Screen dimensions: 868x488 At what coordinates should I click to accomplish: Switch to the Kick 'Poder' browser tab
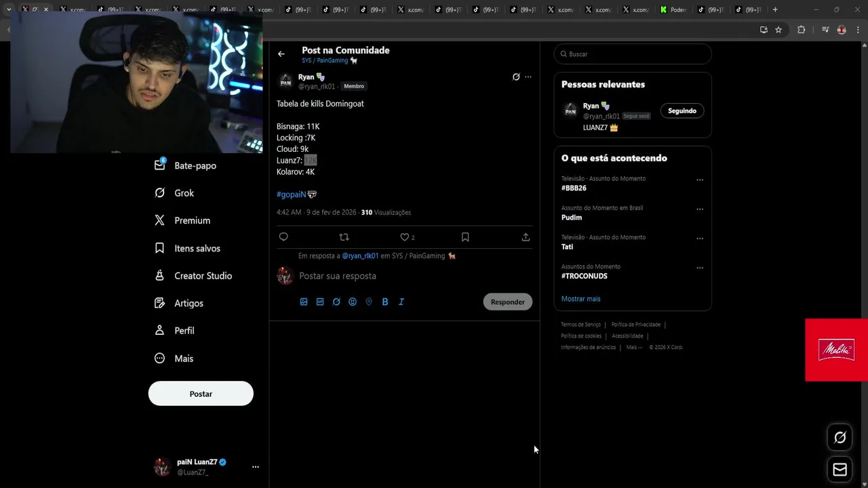[x=673, y=9]
